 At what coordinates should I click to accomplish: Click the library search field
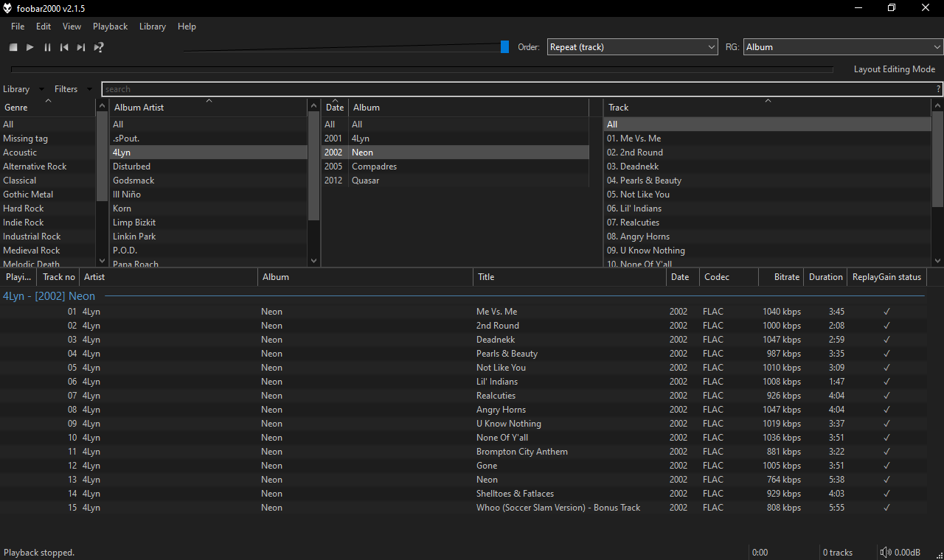(x=516, y=89)
